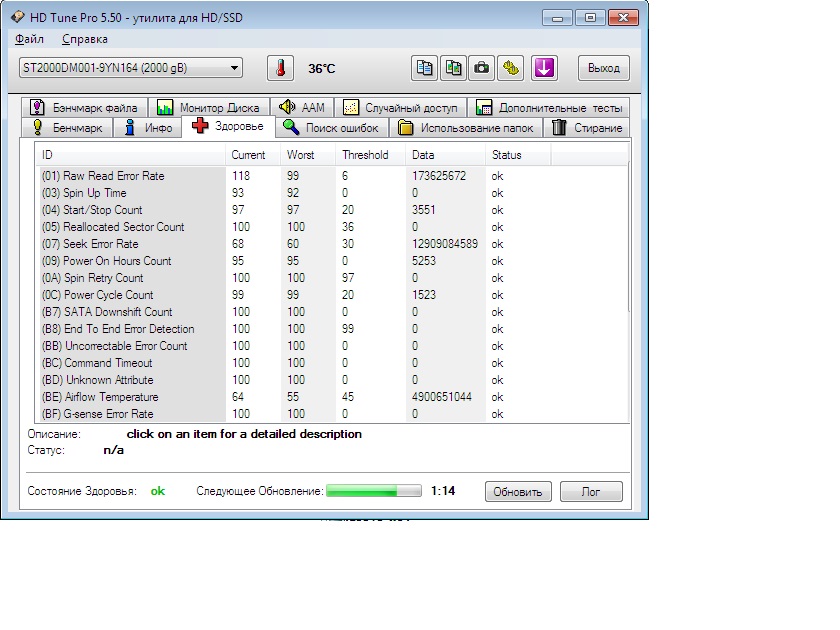
Task: Click the data value 4900651044
Action: 442,397
